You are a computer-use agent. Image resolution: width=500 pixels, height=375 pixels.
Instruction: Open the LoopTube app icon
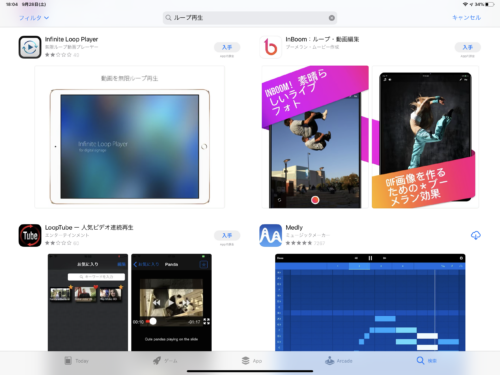coord(30,235)
